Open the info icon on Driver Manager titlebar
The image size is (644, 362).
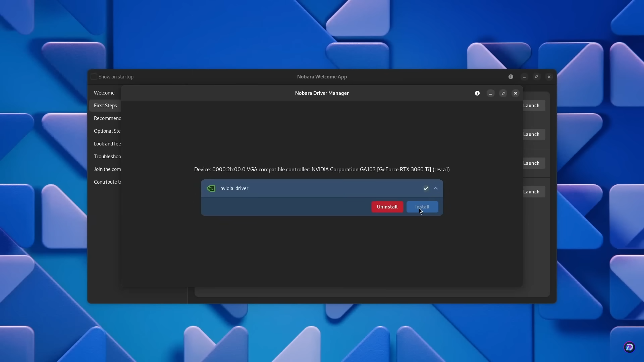(x=477, y=93)
